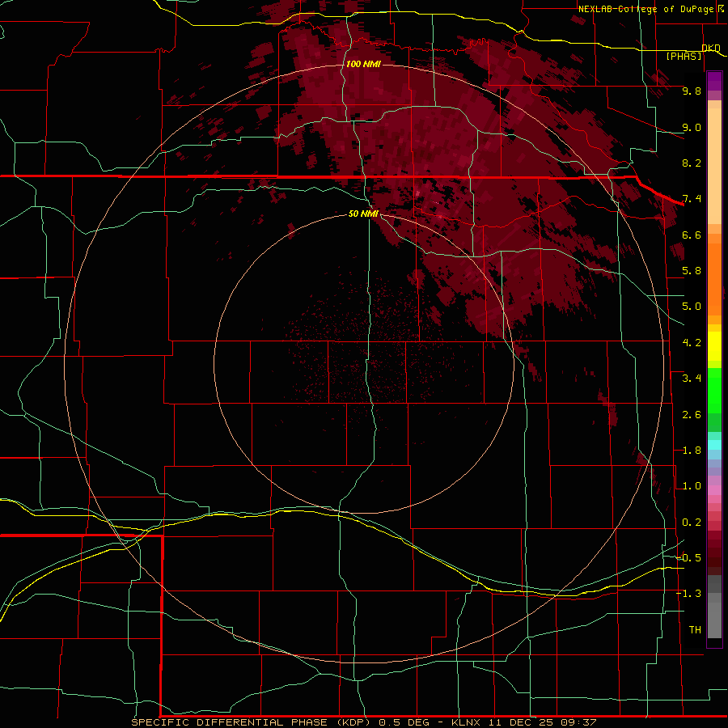Click the 5.8 value on the scale
This screenshot has width=728, height=728.
point(692,271)
